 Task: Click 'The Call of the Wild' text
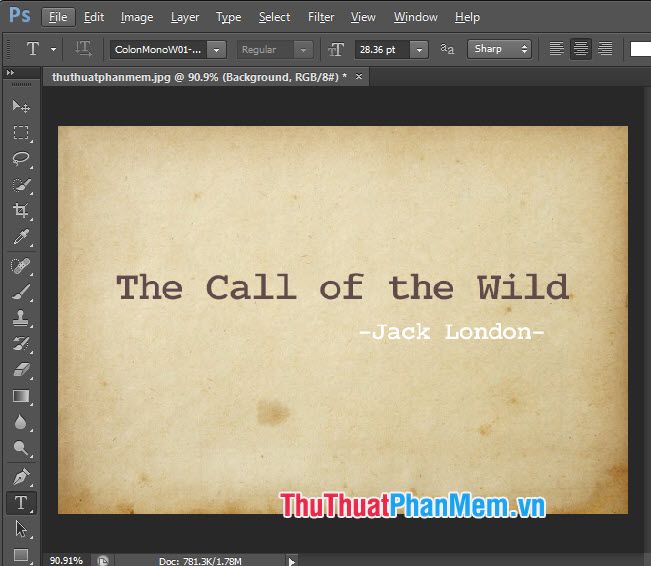343,287
